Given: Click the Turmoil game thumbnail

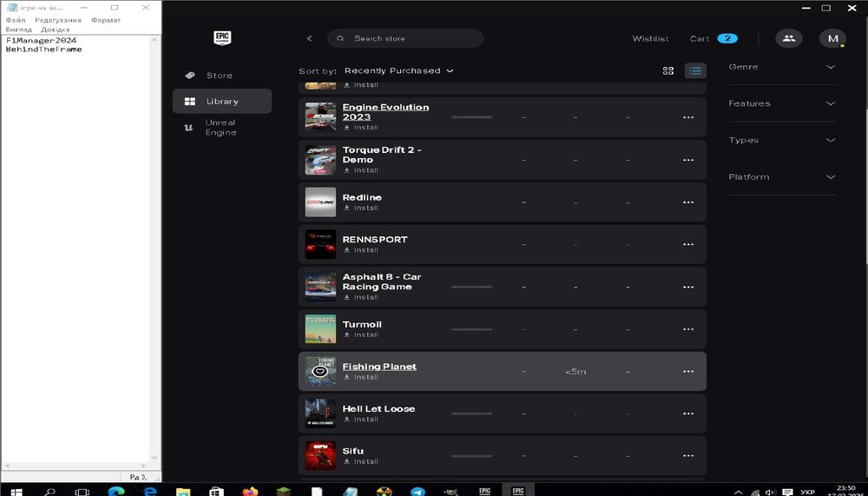Looking at the screenshot, I should (320, 329).
